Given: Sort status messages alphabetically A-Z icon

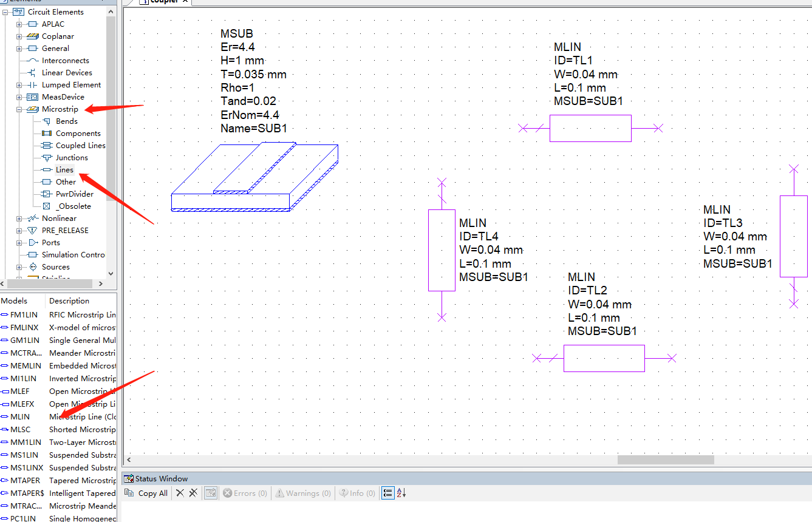Looking at the screenshot, I should [401, 493].
